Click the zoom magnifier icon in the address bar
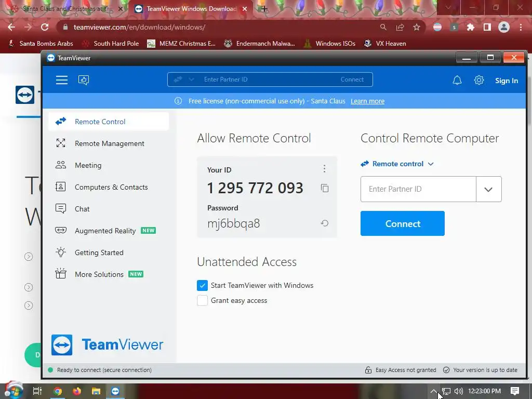The height and width of the screenshot is (399, 532). coord(383,27)
